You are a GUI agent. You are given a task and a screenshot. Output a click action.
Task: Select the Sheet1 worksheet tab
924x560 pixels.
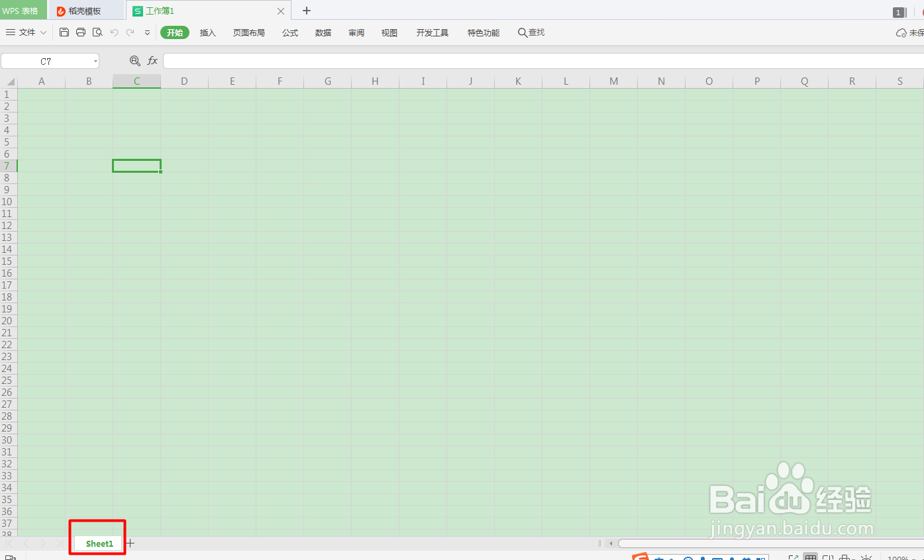pos(99,543)
